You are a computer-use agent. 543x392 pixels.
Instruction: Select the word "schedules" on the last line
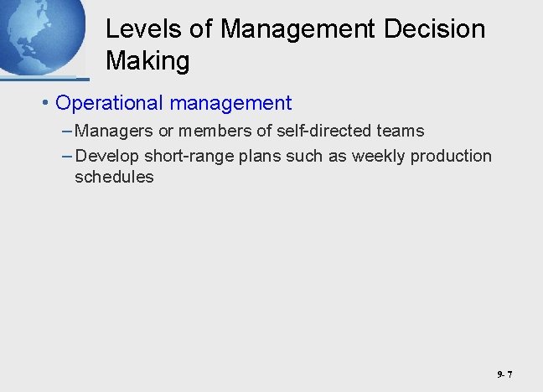click(114, 178)
